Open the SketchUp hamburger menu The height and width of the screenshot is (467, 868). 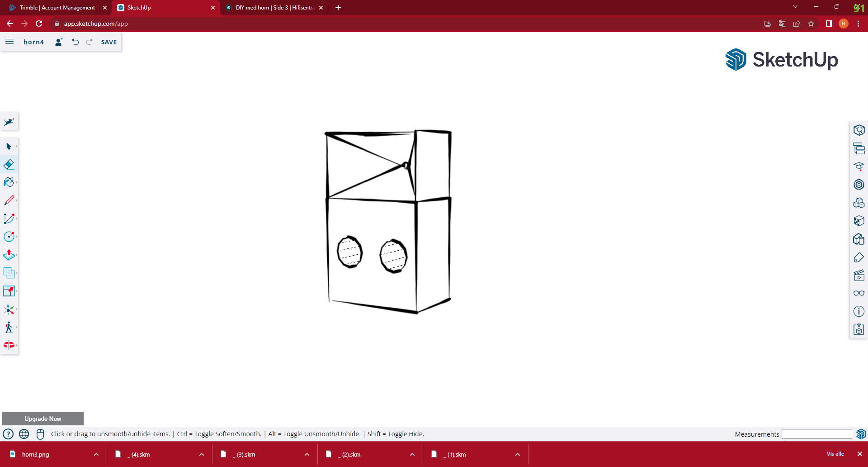[9, 42]
